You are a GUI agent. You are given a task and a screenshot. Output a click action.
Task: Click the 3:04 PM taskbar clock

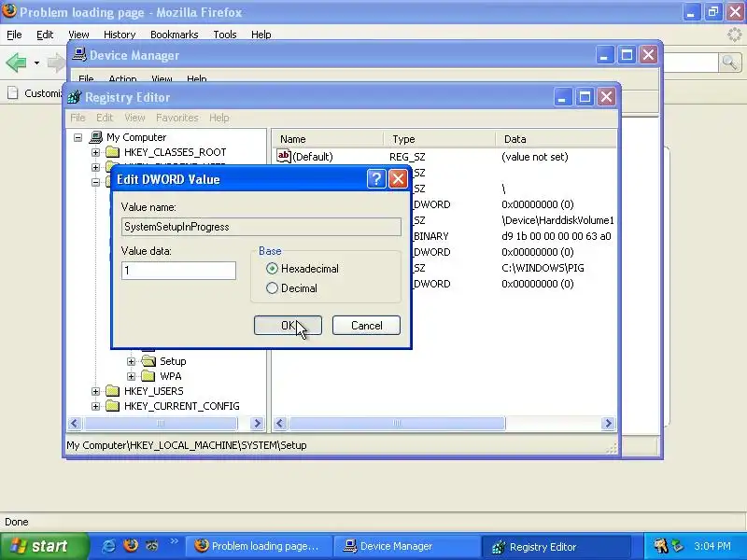pyautogui.click(x=712, y=546)
